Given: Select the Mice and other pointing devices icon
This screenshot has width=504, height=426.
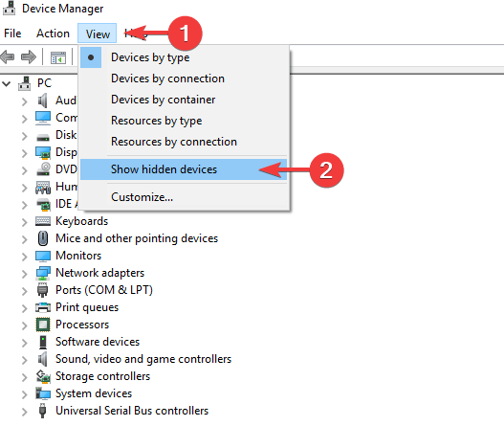Looking at the screenshot, I should pyautogui.click(x=43, y=238).
